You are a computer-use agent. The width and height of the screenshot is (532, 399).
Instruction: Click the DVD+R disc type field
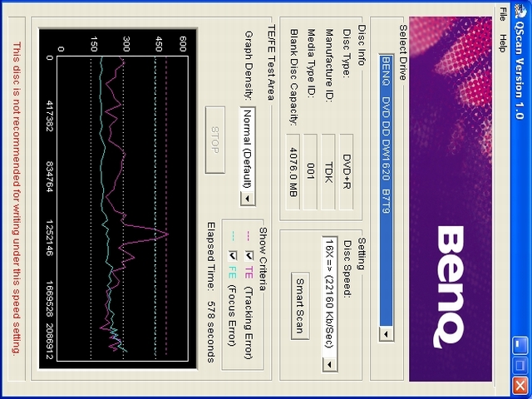click(x=347, y=171)
